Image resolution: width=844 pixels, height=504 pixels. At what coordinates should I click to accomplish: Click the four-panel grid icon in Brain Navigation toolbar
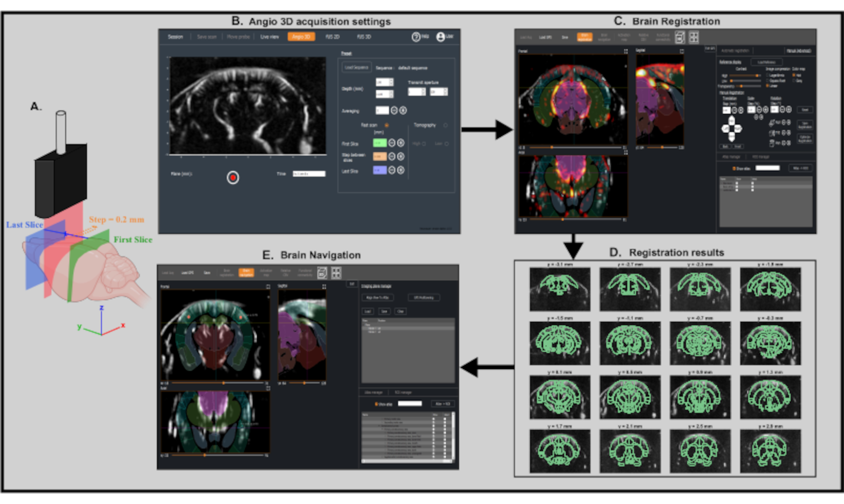[x=336, y=273]
